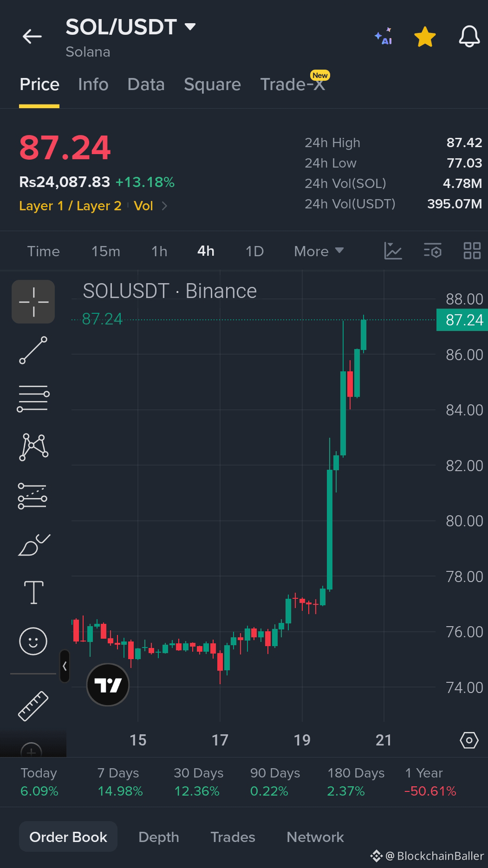Switch to the Info tab
488x868 pixels.
pyautogui.click(x=93, y=84)
